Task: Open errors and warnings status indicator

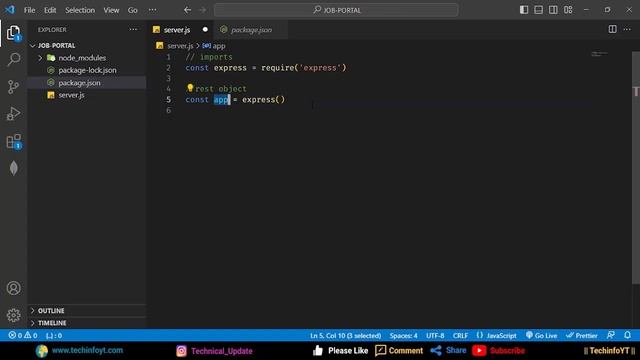Action: point(23,336)
